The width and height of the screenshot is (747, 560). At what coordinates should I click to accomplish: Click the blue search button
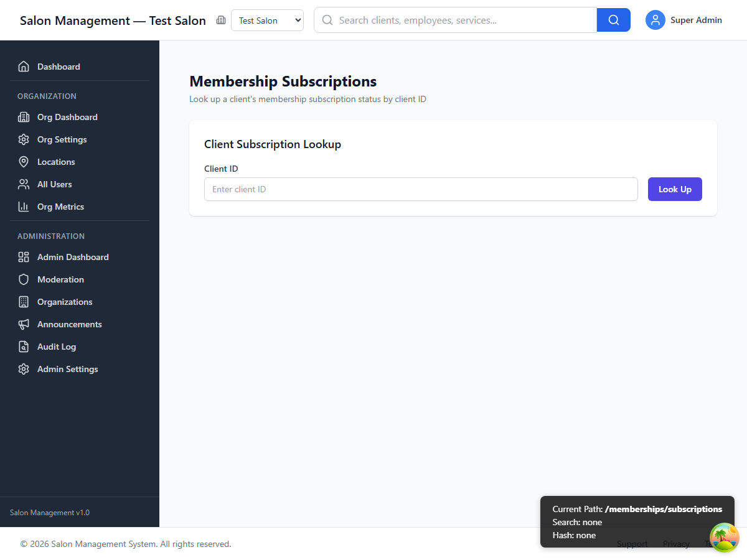tap(613, 20)
